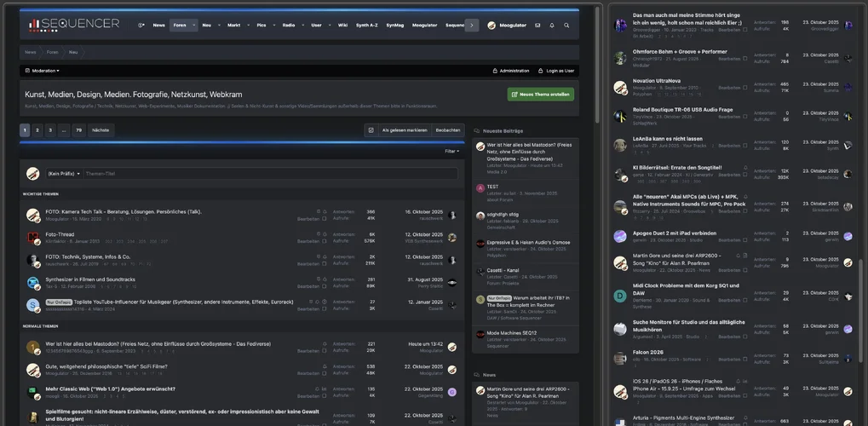
Task: Expand the User submenu arrow in navbar
Action: [329, 26]
